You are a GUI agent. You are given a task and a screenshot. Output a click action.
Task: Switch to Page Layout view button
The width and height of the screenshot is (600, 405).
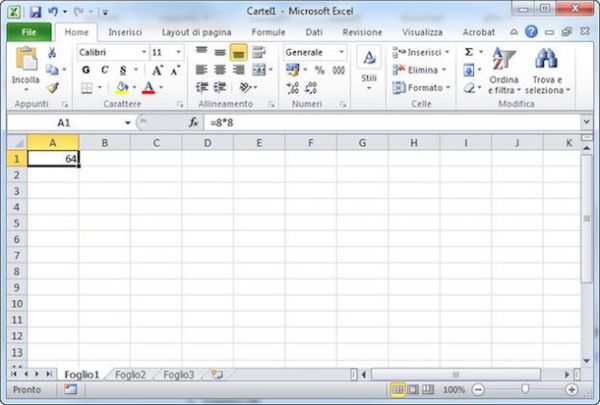(x=413, y=390)
